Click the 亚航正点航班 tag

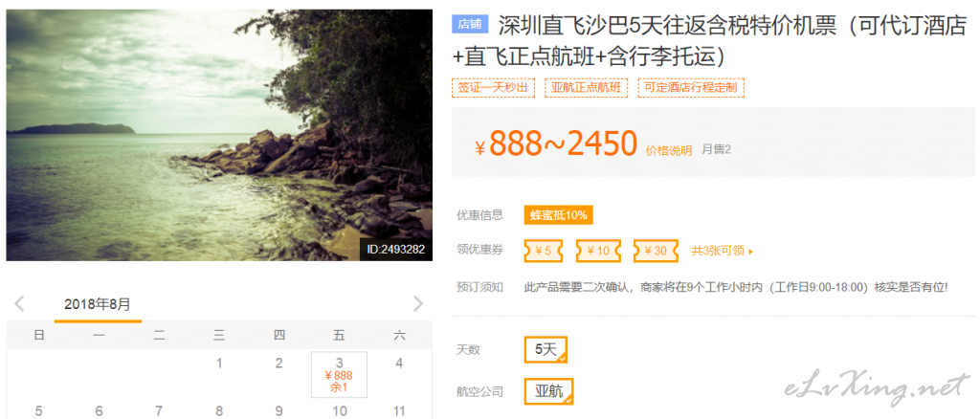(x=586, y=88)
